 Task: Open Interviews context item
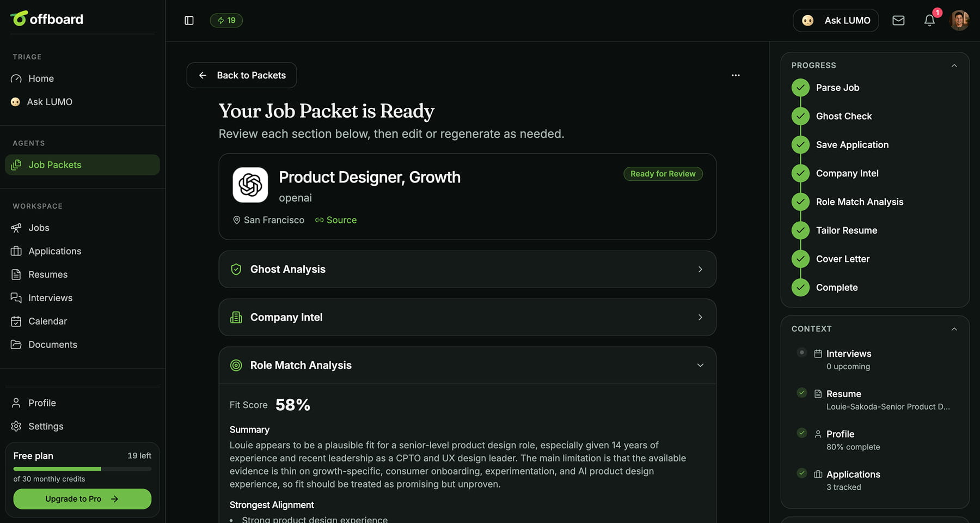pos(874,360)
